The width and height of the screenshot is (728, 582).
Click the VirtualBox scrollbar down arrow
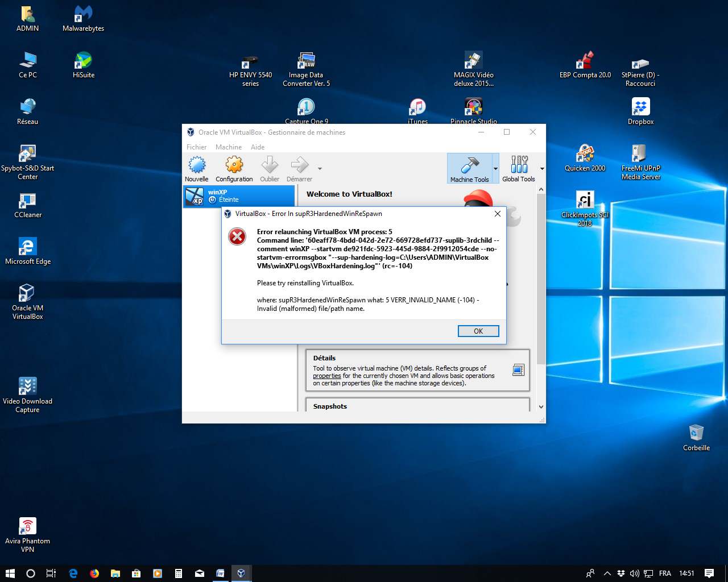click(x=541, y=407)
